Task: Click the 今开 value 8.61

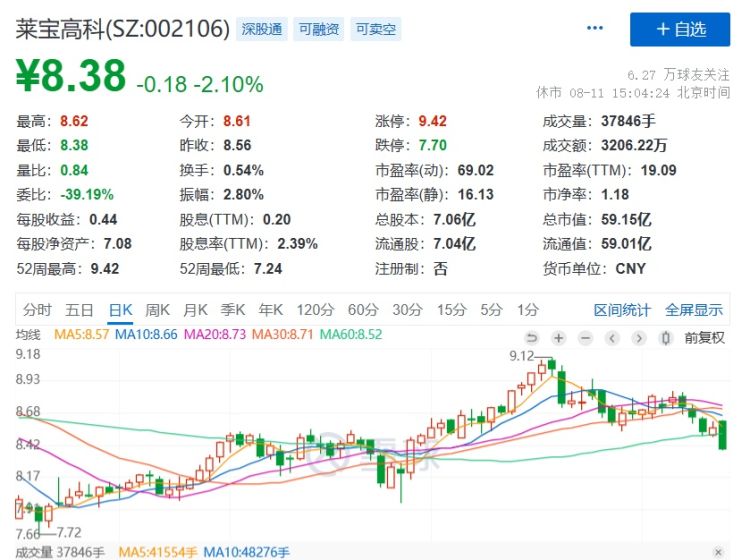Action: 237,121
